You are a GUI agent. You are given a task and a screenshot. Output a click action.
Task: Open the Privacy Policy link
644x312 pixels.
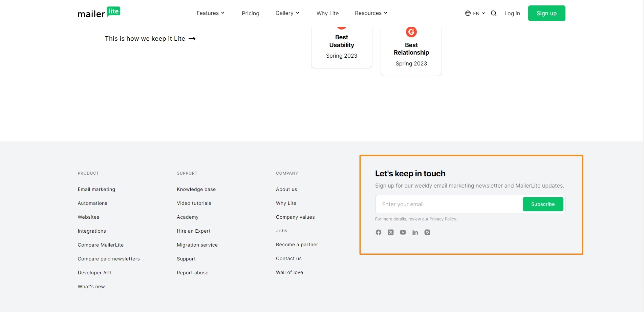(x=443, y=219)
